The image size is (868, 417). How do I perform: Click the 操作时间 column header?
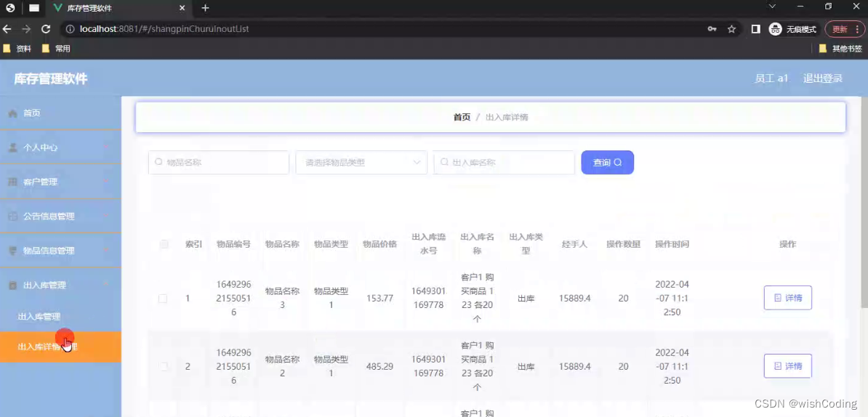click(x=672, y=244)
